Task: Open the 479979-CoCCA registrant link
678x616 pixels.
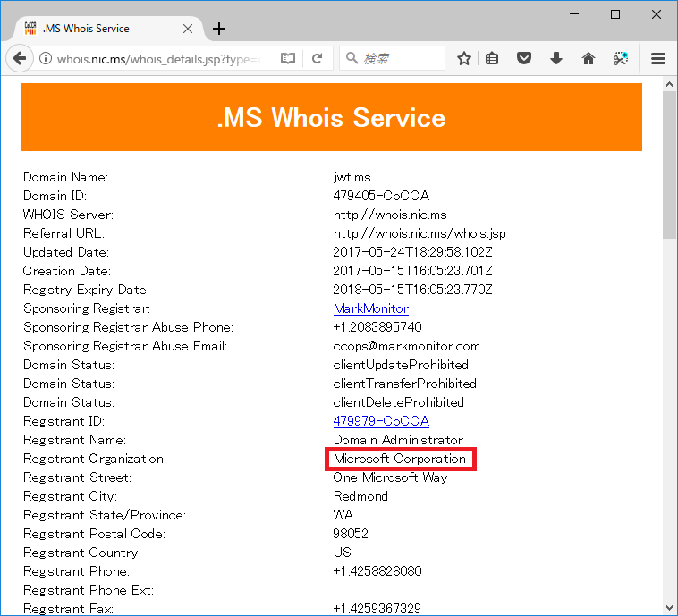Action: pyautogui.click(x=381, y=421)
